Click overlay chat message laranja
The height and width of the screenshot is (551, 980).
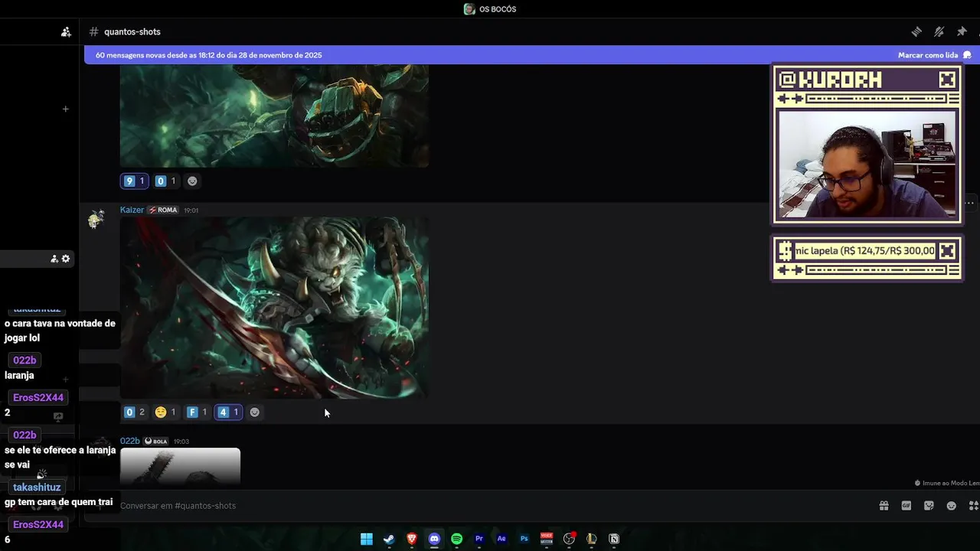point(19,376)
